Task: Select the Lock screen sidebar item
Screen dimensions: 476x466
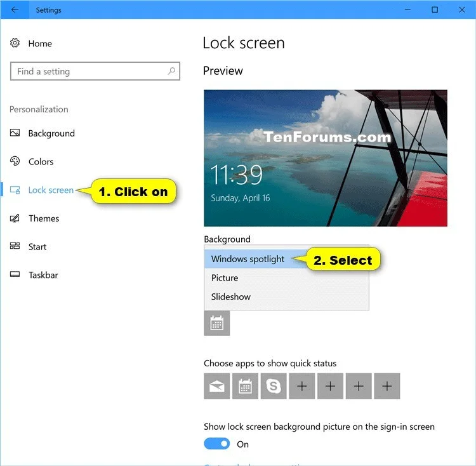Action: tap(51, 190)
